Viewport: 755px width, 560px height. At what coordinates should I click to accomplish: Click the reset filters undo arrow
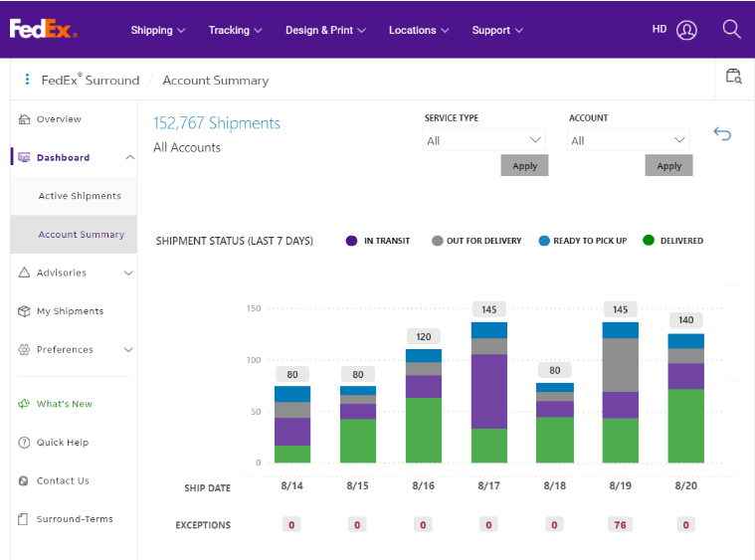click(x=722, y=133)
